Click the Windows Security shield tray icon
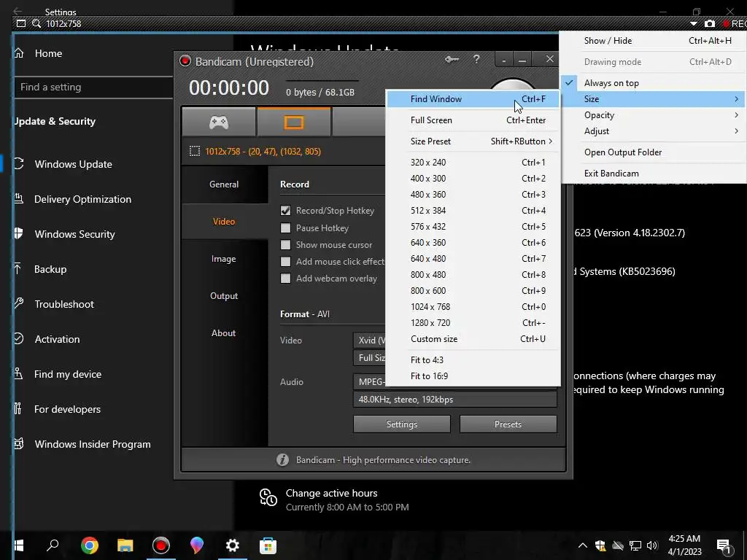This screenshot has width=747, height=560. click(x=600, y=545)
